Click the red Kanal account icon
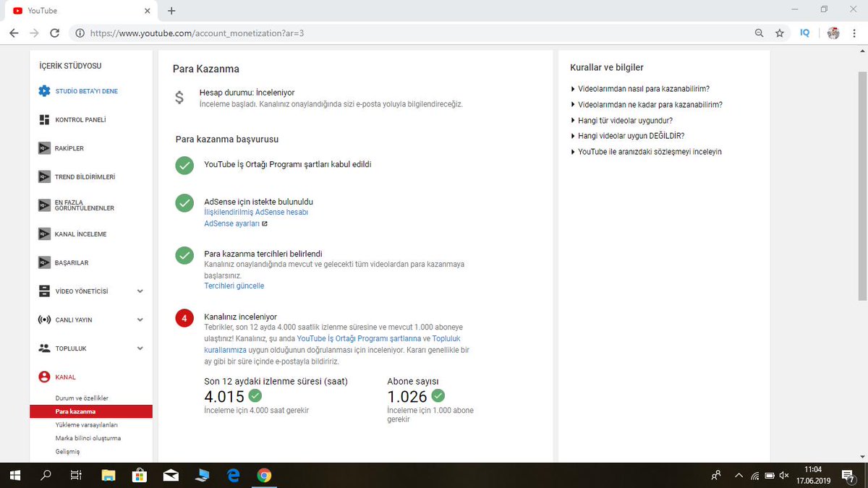This screenshot has width=868, height=488. coord(44,377)
